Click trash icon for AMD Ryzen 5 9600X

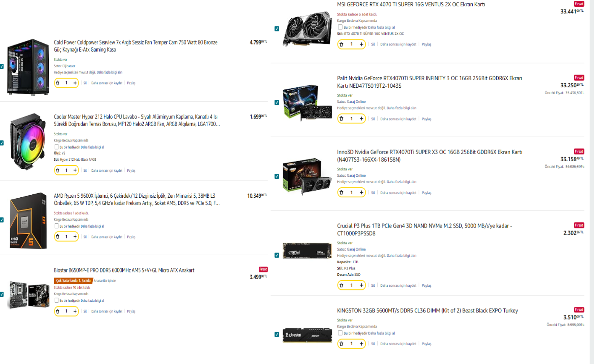(58, 237)
